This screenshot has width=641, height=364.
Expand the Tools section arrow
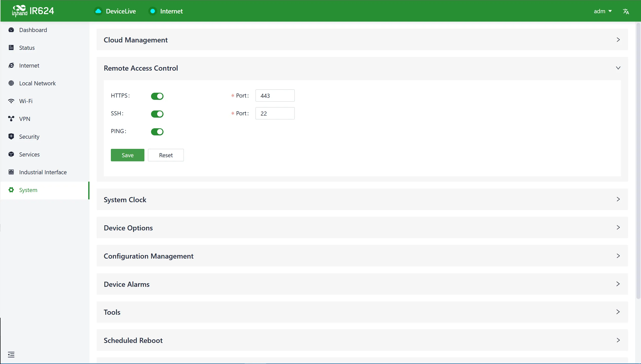[x=618, y=312]
